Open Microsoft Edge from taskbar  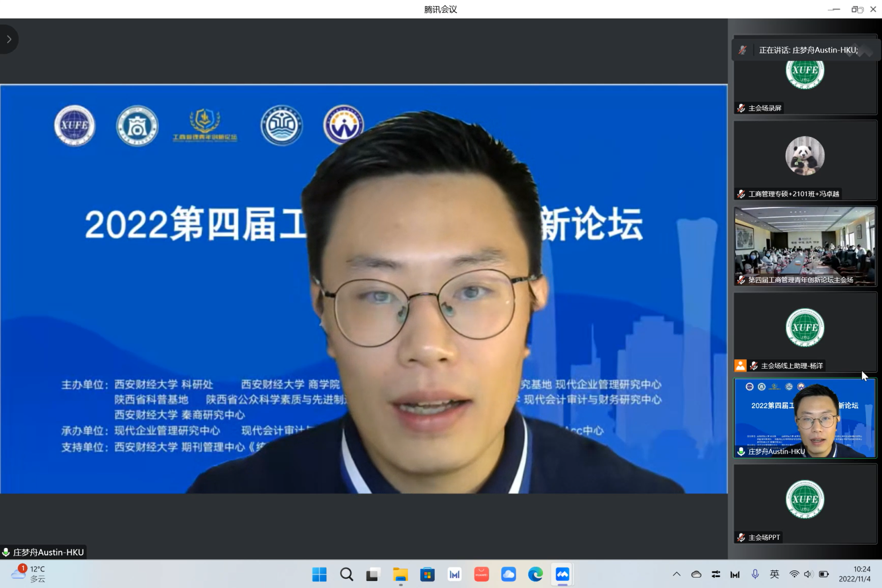(535, 574)
